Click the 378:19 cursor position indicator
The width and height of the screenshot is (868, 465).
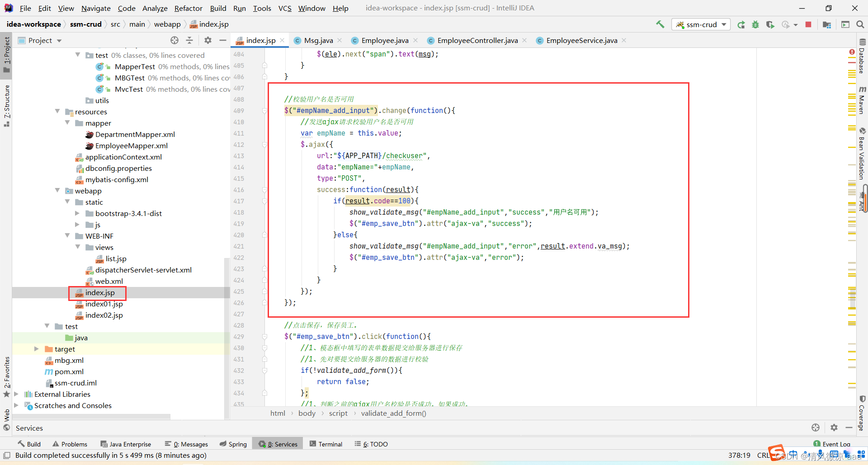pyautogui.click(x=739, y=455)
